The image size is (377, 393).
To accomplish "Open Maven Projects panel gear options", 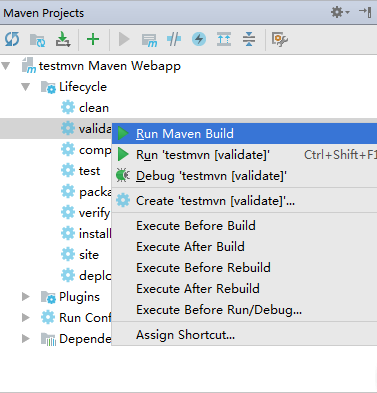I will click(x=340, y=12).
